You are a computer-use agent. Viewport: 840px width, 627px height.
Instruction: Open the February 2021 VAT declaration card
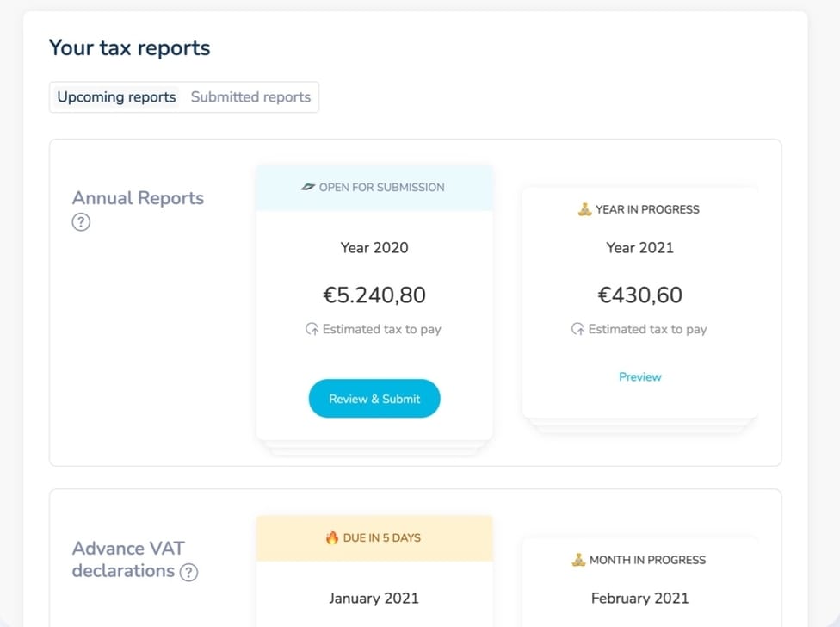tap(639, 598)
